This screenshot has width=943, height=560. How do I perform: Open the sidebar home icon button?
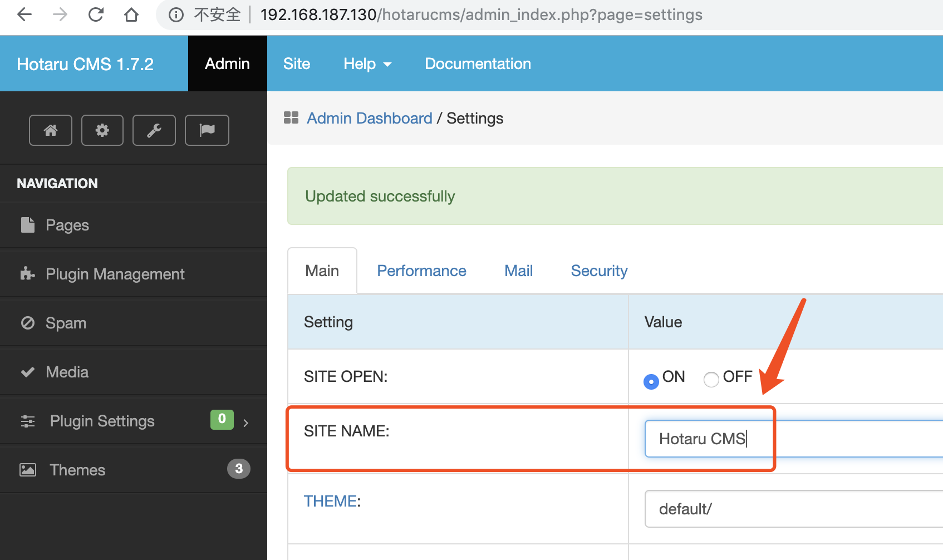51,130
